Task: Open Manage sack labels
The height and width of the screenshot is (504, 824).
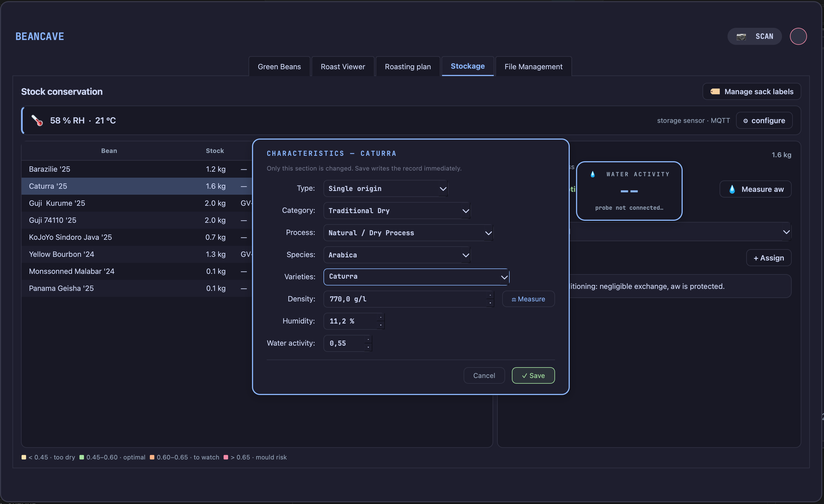Action: (x=752, y=92)
